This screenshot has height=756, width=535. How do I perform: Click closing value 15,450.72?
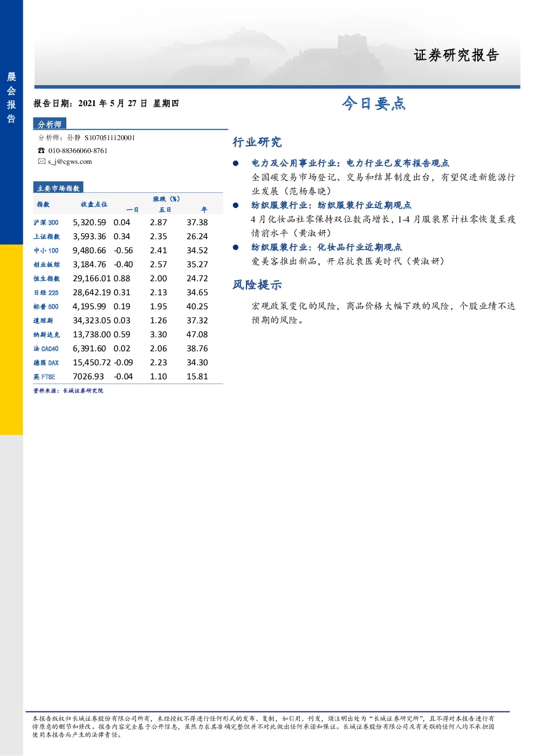point(92,363)
